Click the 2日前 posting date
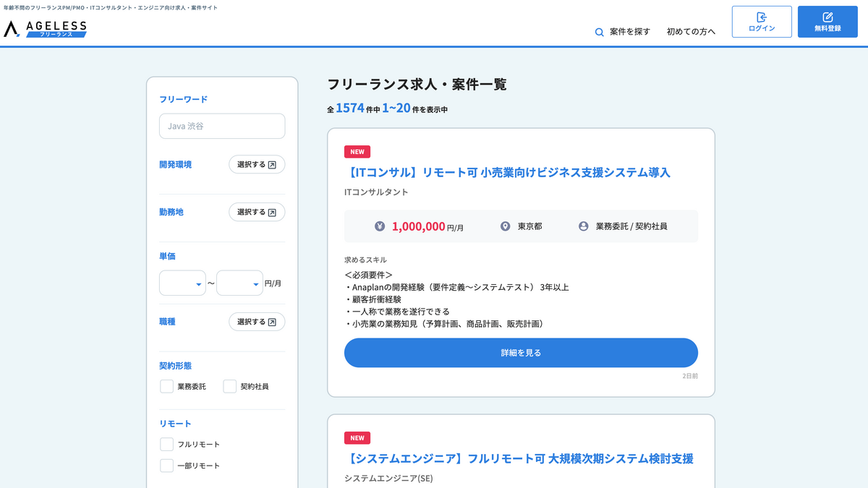 click(690, 377)
